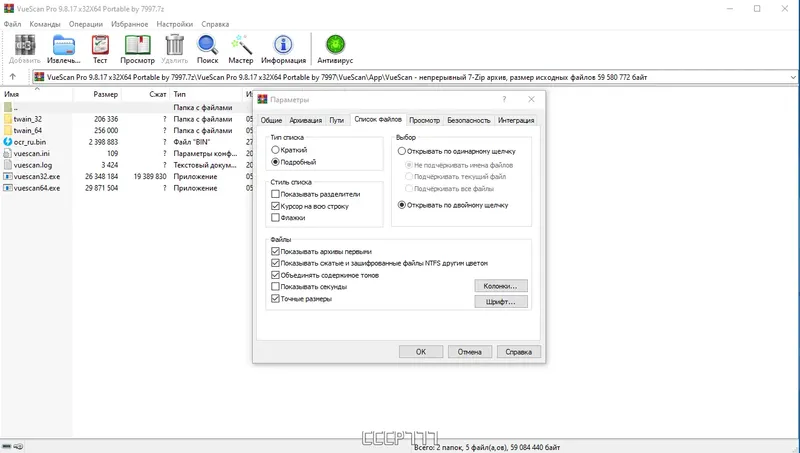The height and width of the screenshot is (453, 800).
Task: Click the Шрифт... button
Action: point(501,302)
